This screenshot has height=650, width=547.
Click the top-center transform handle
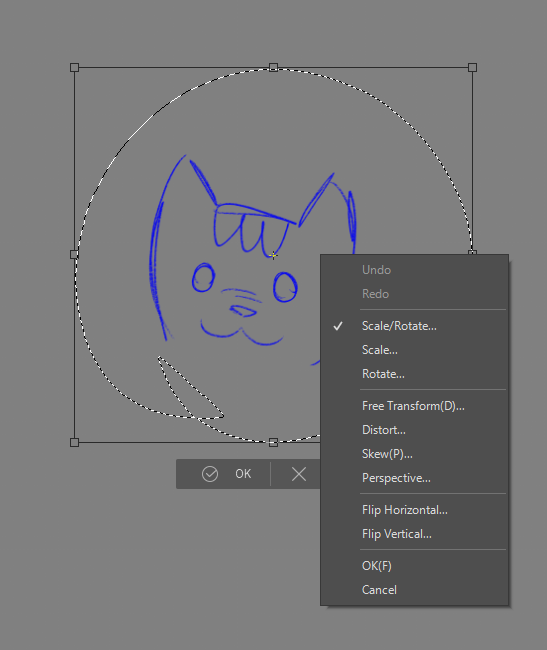(x=274, y=68)
